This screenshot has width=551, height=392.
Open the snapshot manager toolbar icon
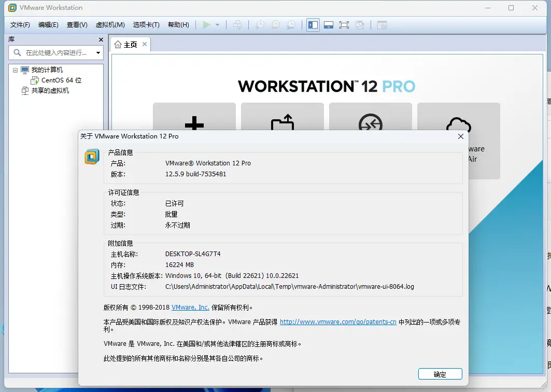click(x=291, y=25)
